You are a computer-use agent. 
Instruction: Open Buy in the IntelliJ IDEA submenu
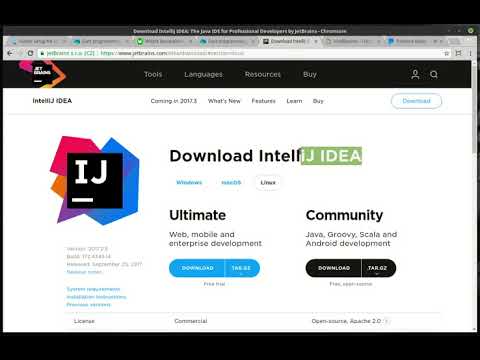pos(318,101)
